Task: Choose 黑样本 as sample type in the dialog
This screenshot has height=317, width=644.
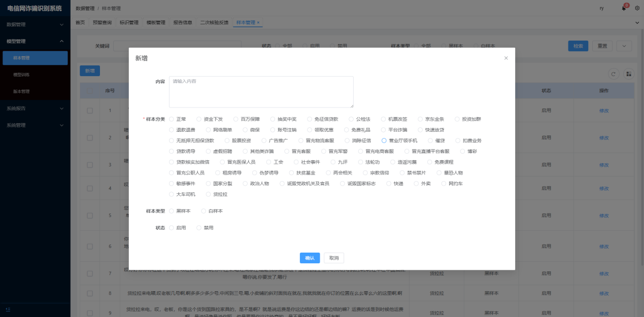Action: [x=172, y=211]
